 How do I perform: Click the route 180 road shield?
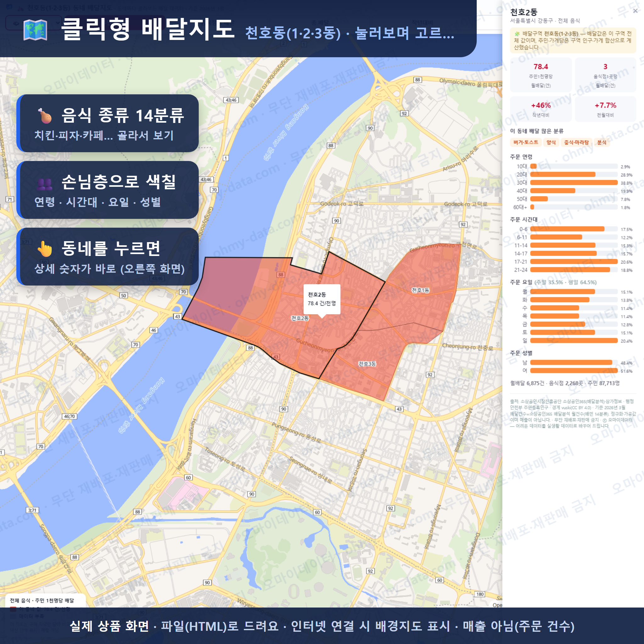coord(480,594)
